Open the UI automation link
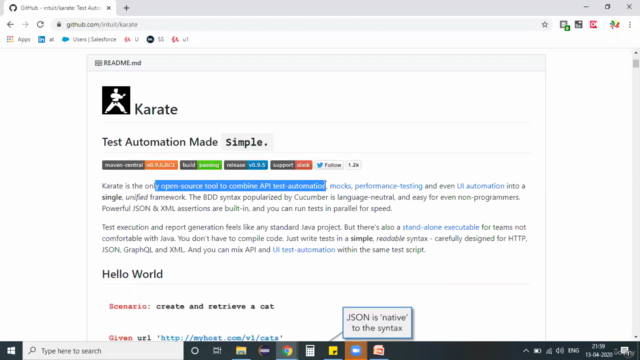The height and width of the screenshot is (360, 640). (x=480, y=186)
